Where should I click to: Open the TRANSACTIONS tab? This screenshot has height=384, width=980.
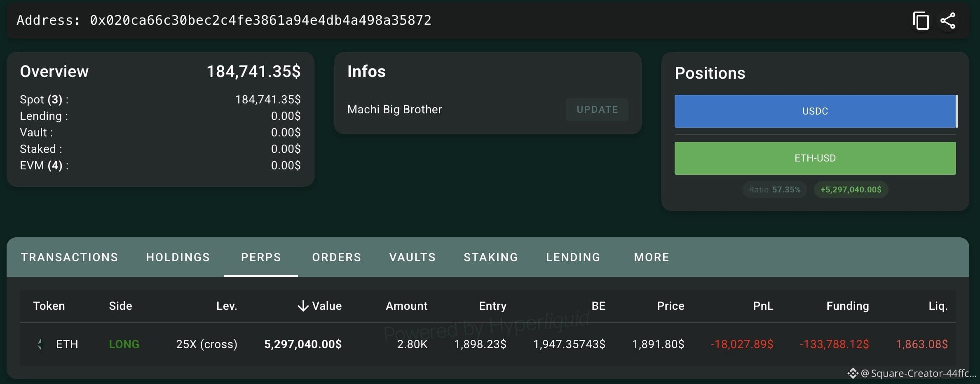click(70, 257)
